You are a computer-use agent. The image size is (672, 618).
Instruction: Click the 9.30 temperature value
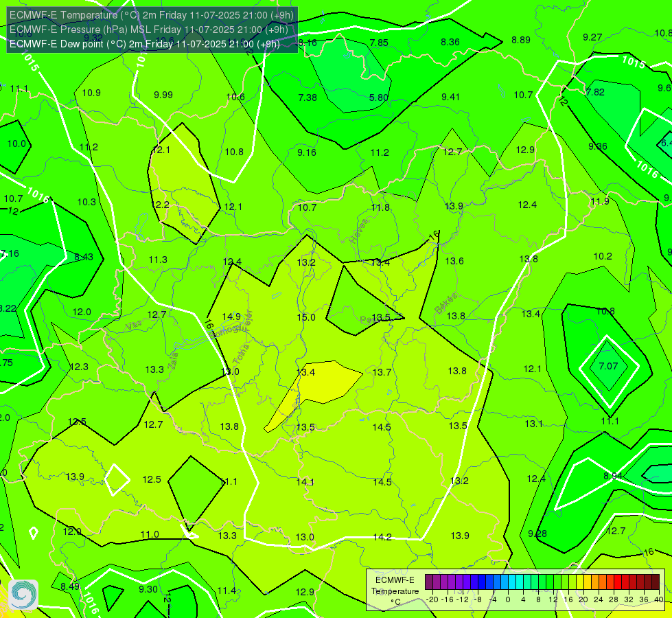(x=148, y=589)
